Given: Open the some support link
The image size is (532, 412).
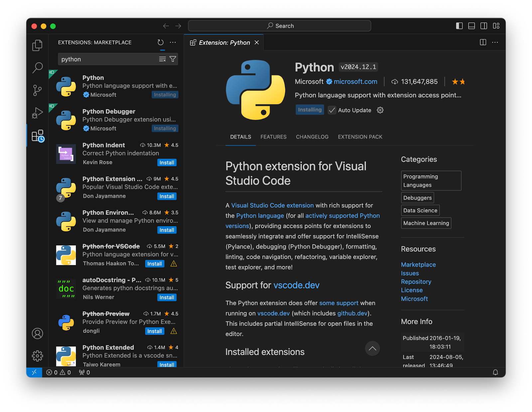Looking at the screenshot, I should tap(338, 303).
